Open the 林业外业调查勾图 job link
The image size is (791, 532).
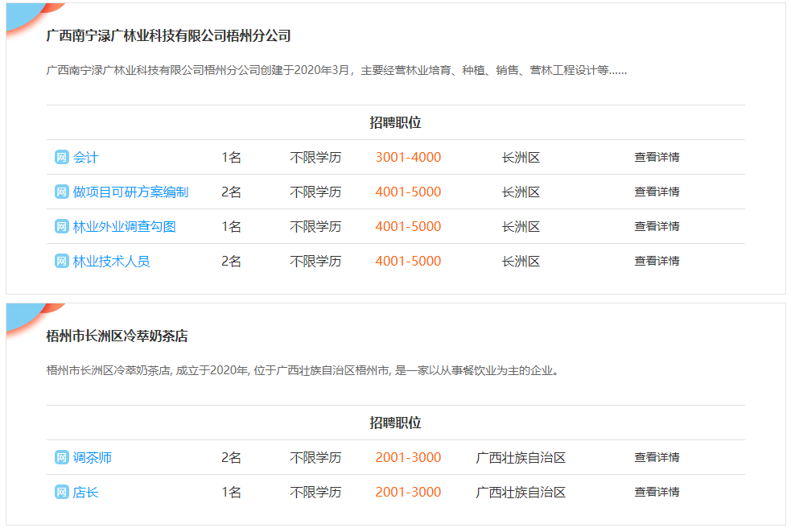click(124, 227)
